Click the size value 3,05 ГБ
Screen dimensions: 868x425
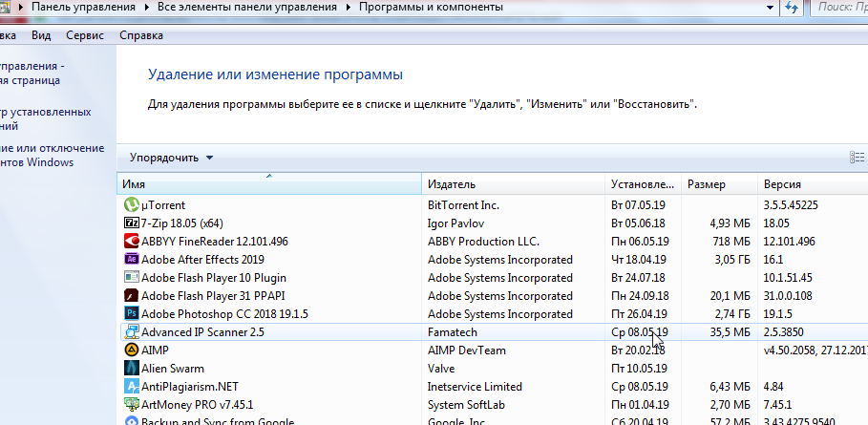click(731, 260)
